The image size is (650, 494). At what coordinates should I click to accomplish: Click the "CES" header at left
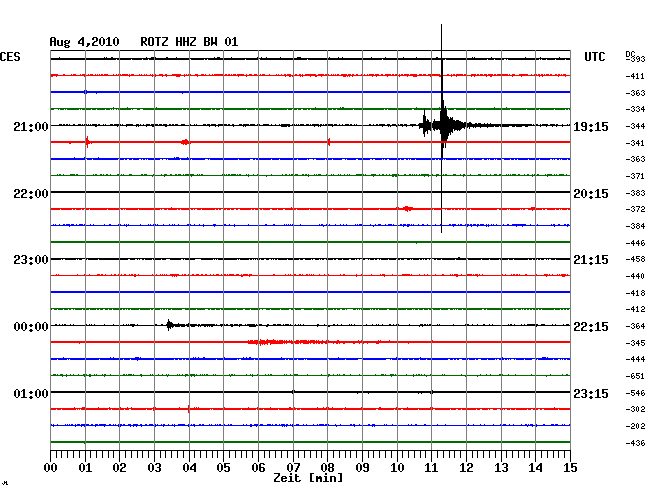click(x=10, y=57)
